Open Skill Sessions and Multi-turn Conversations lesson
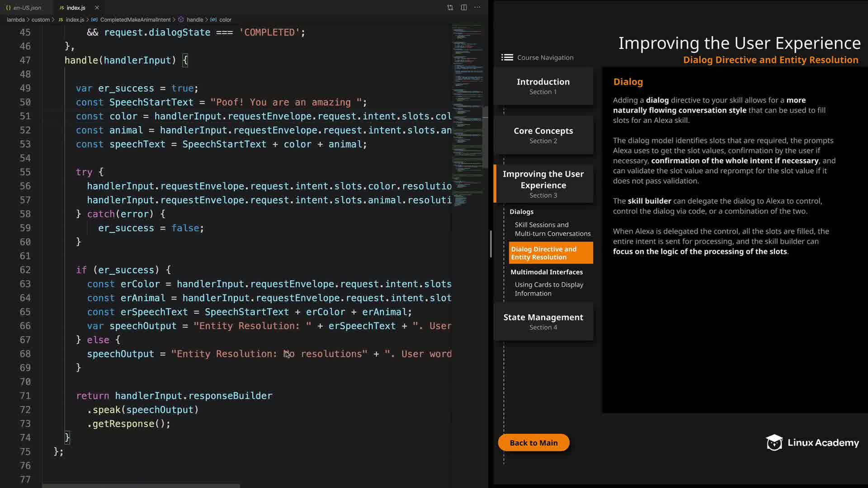This screenshot has height=488, width=868. coord(552,229)
